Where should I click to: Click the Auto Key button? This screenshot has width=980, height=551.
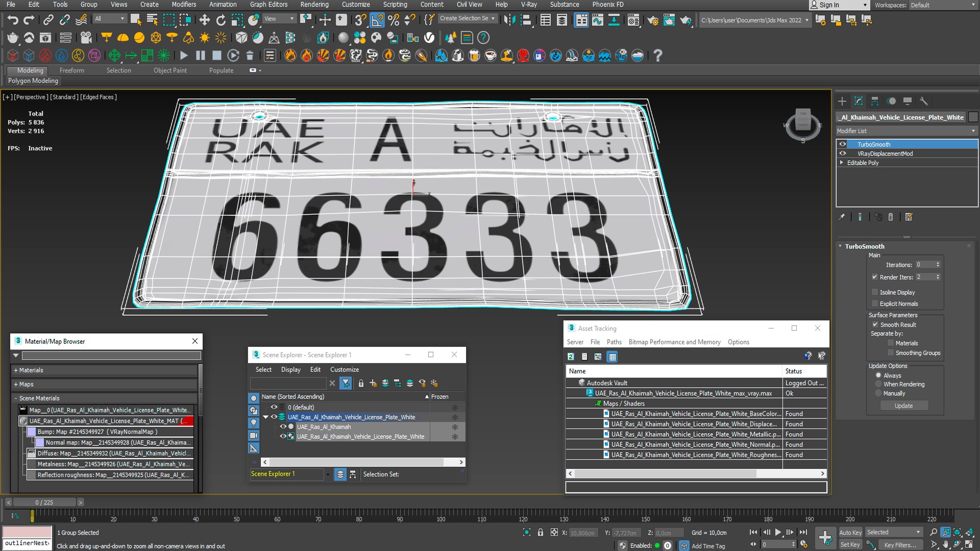(x=850, y=533)
